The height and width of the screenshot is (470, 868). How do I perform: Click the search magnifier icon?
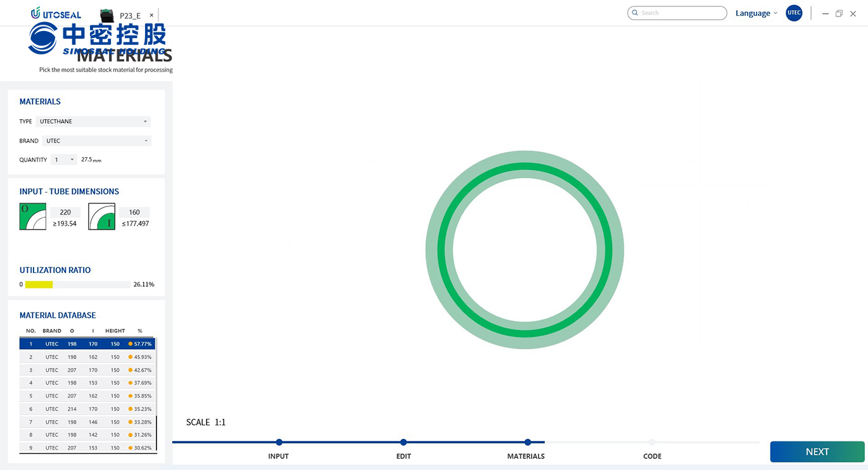[x=635, y=13]
